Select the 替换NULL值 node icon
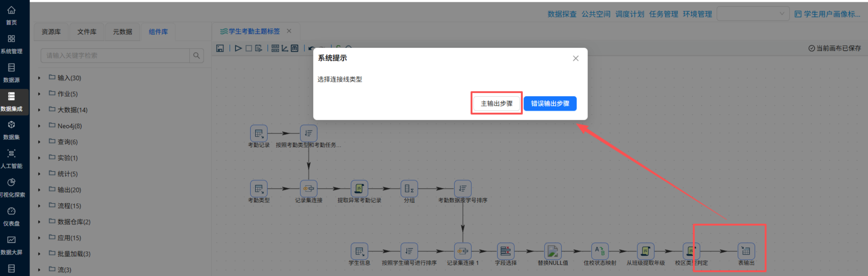 pyautogui.click(x=553, y=251)
